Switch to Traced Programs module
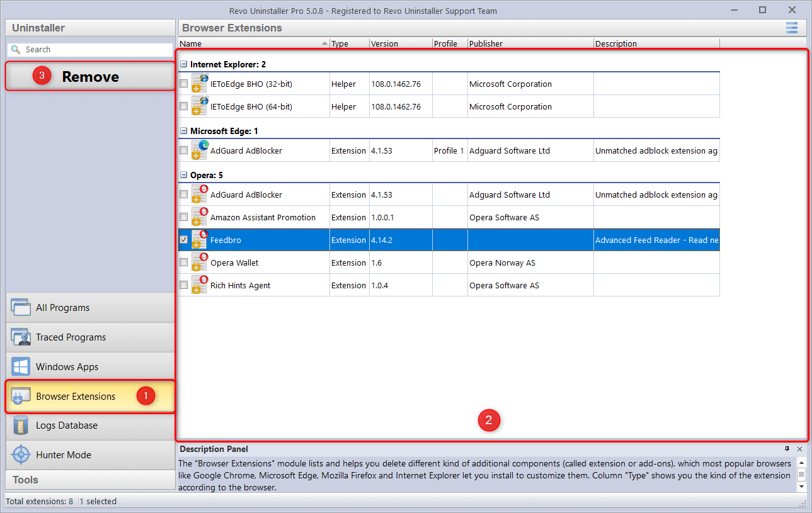The height and width of the screenshot is (513, 812). pos(90,337)
